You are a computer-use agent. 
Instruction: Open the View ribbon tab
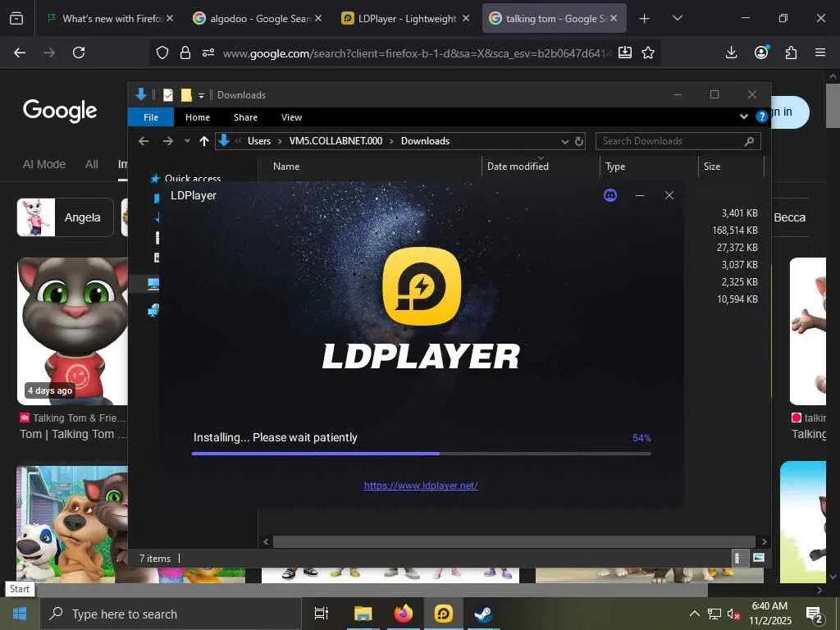[291, 117]
